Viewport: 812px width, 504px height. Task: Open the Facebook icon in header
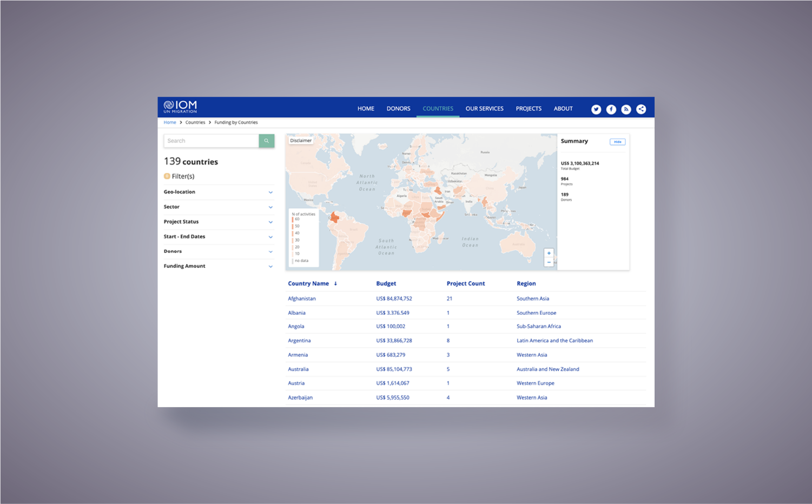[611, 109]
